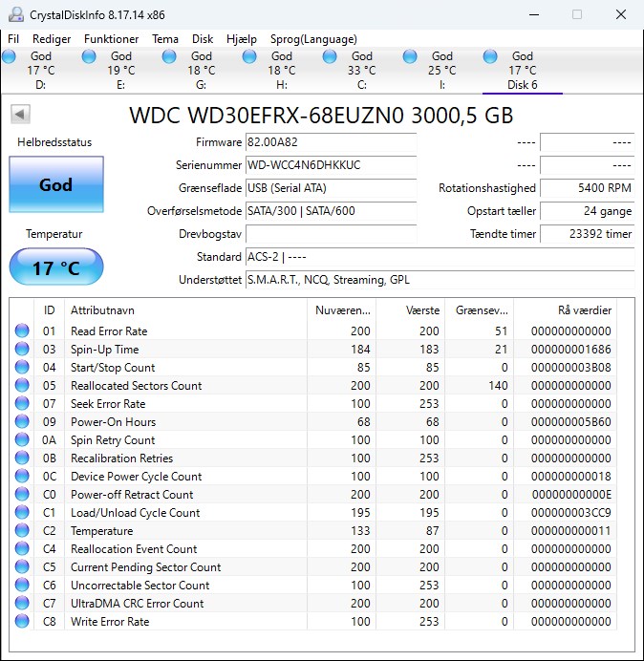The image size is (644, 661).
Task: Click status orb for Spin-Up Time
Action: (x=22, y=349)
